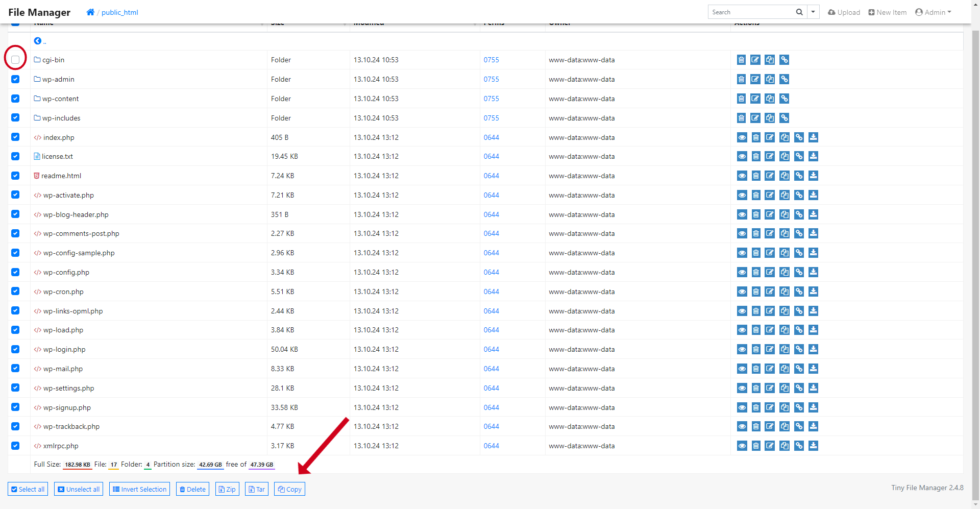
Task: Delete wp-config.php using its trash icon
Action: coord(756,272)
